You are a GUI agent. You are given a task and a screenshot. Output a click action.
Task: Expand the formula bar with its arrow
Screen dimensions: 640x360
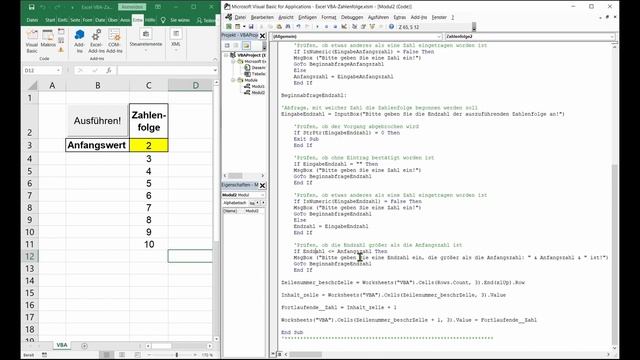[215, 71]
